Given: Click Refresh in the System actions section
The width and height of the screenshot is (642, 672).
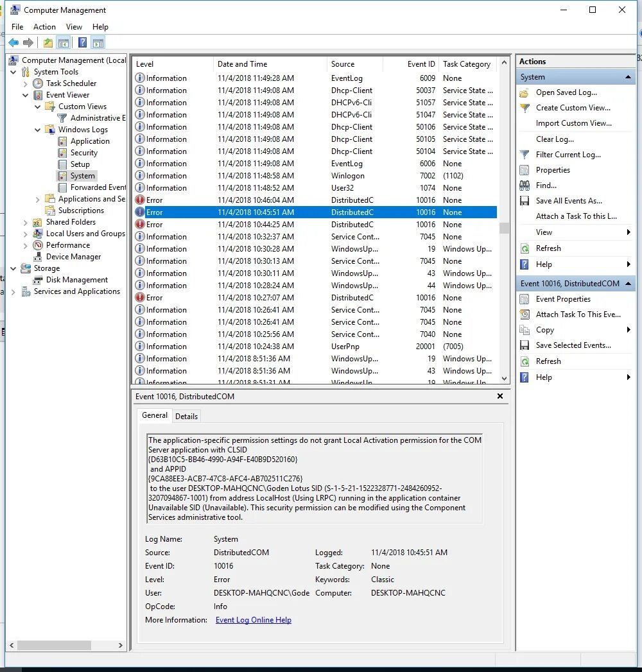Looking at the screenshot, I should 548,248.
